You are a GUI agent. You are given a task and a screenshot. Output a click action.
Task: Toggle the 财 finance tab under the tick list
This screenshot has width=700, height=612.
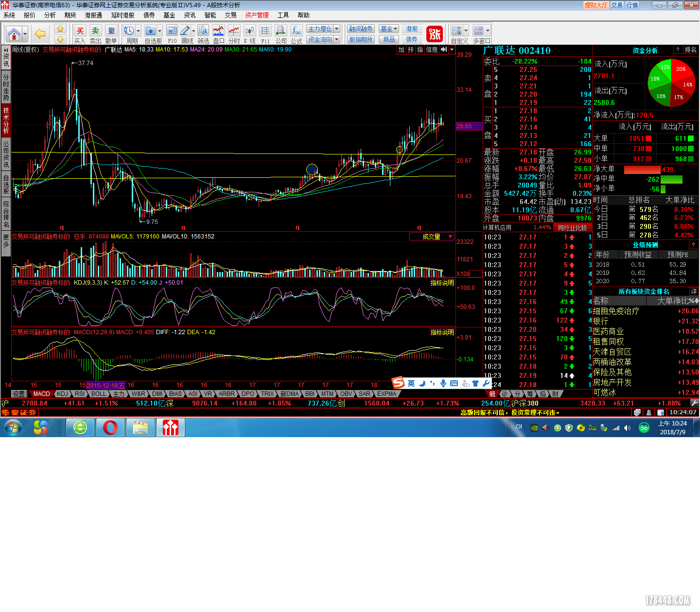(x=555, y=394)
